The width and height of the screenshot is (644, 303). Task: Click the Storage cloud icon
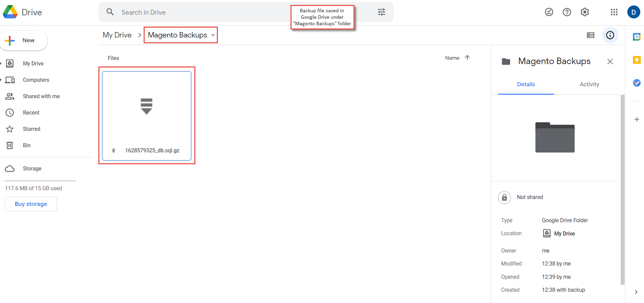point(10,168)
